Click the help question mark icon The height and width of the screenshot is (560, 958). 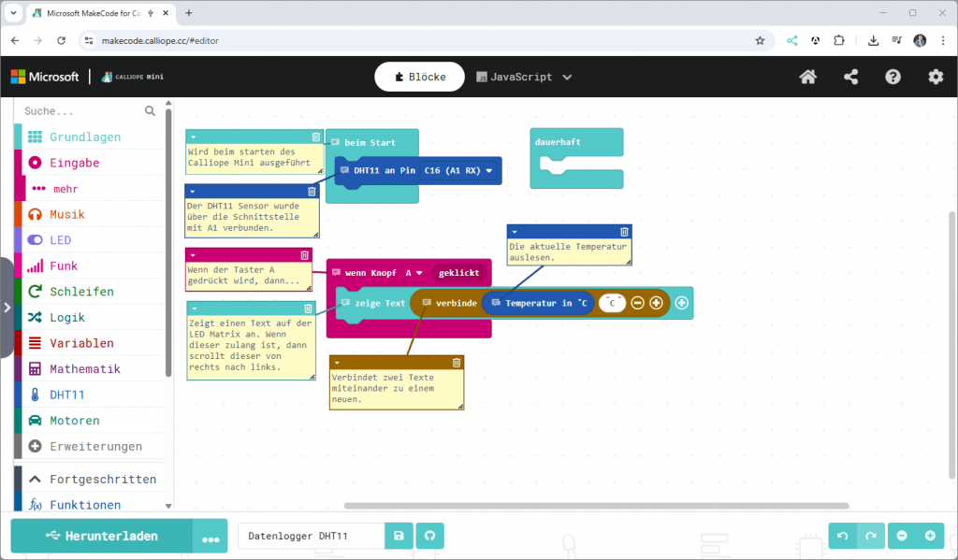tap(893, 76)
